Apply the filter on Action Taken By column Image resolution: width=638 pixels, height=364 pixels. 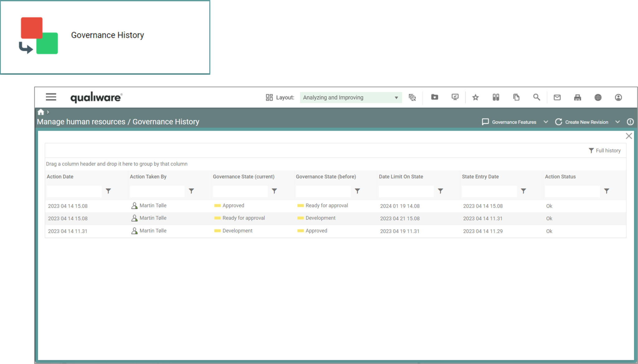(191, 191)
